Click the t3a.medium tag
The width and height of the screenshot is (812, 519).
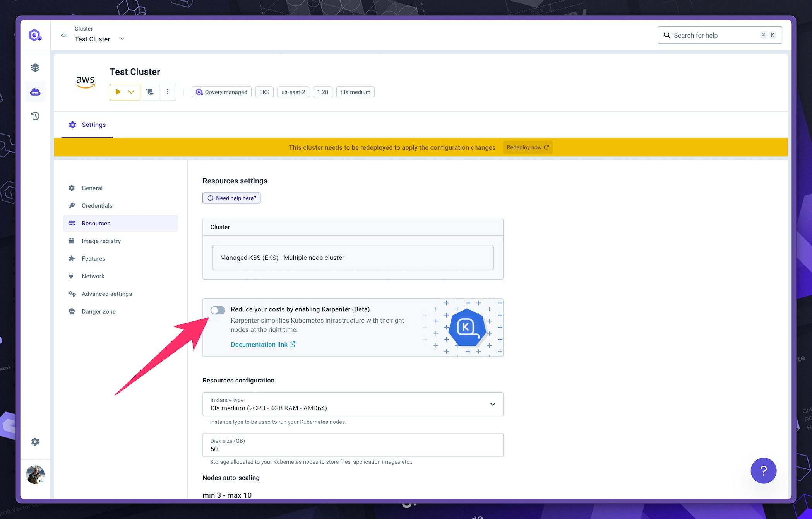pos(355,92)
